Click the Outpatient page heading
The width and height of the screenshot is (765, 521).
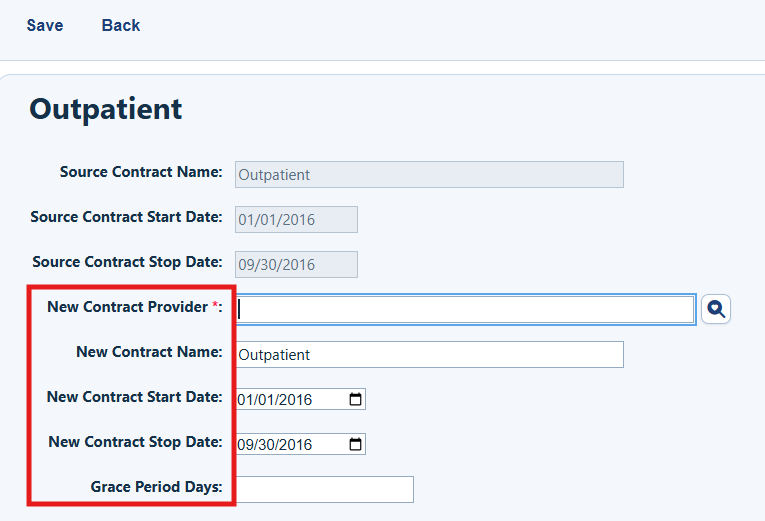tap(105, 109)
